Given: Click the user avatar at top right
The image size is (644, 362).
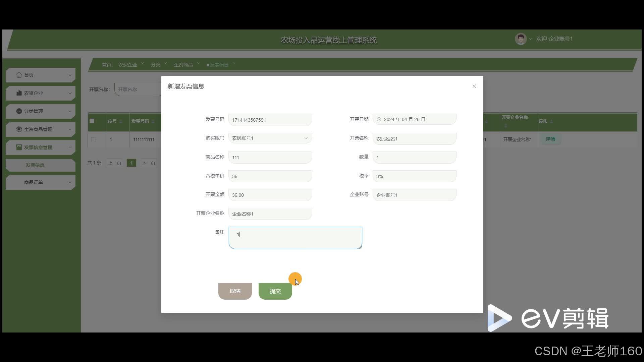Looking at the screenshot, I should (521, 39).
